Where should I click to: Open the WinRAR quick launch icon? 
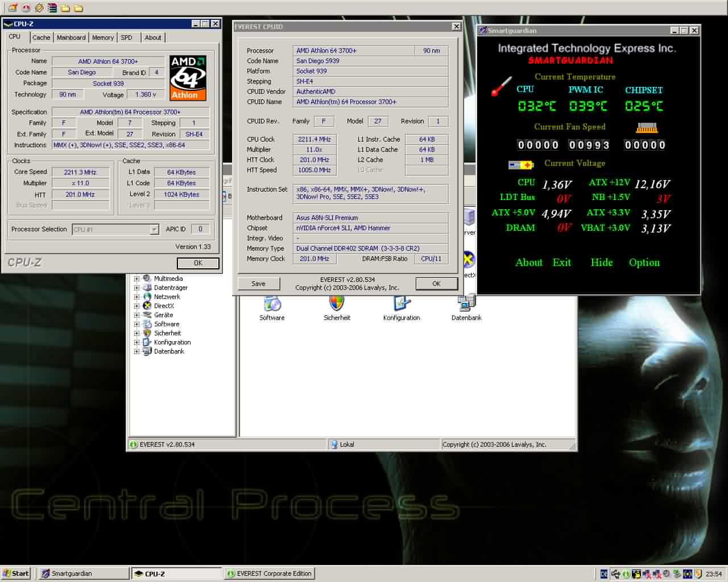point(52,8)
